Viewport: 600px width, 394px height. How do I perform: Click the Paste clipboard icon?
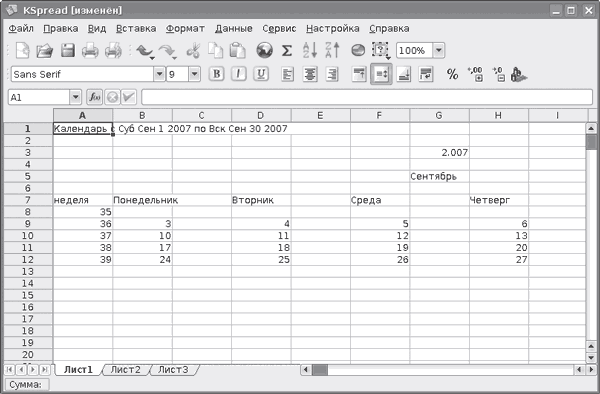point(238,50)
